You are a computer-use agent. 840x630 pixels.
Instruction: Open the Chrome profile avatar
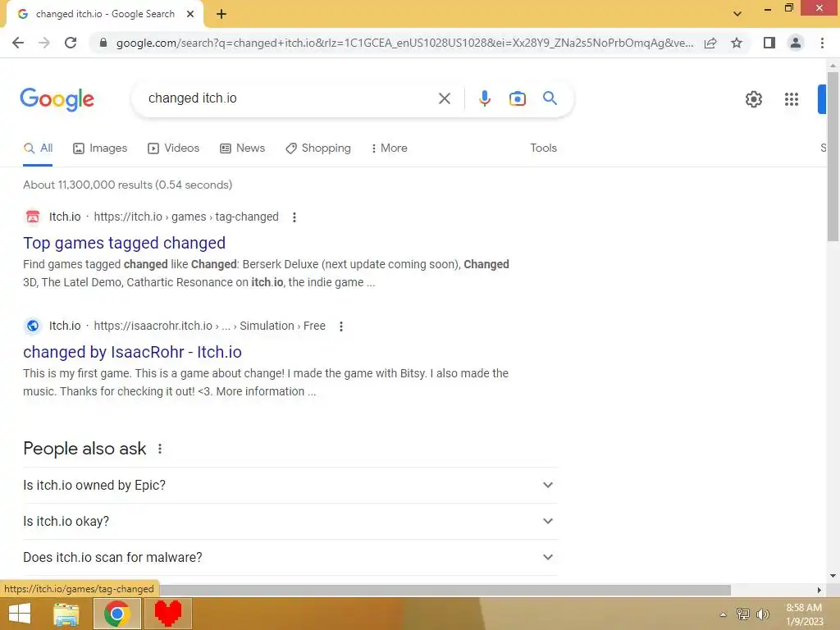pos(796,43)
